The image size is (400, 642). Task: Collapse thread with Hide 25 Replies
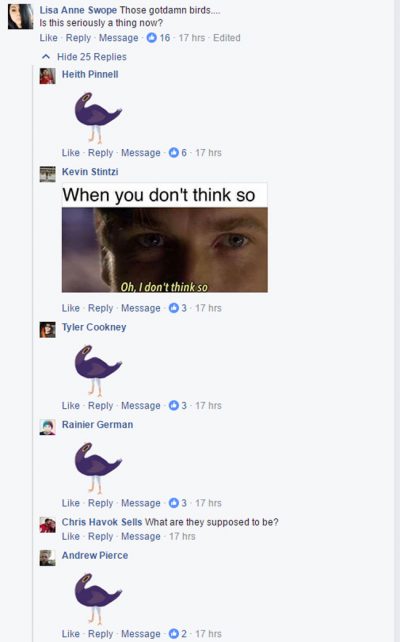(92, 57)
